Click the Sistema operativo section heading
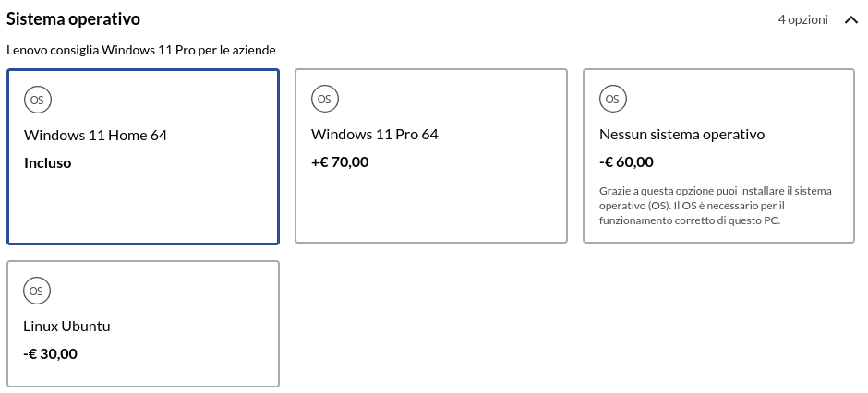The image size is (868, 393). coord(73,18)
